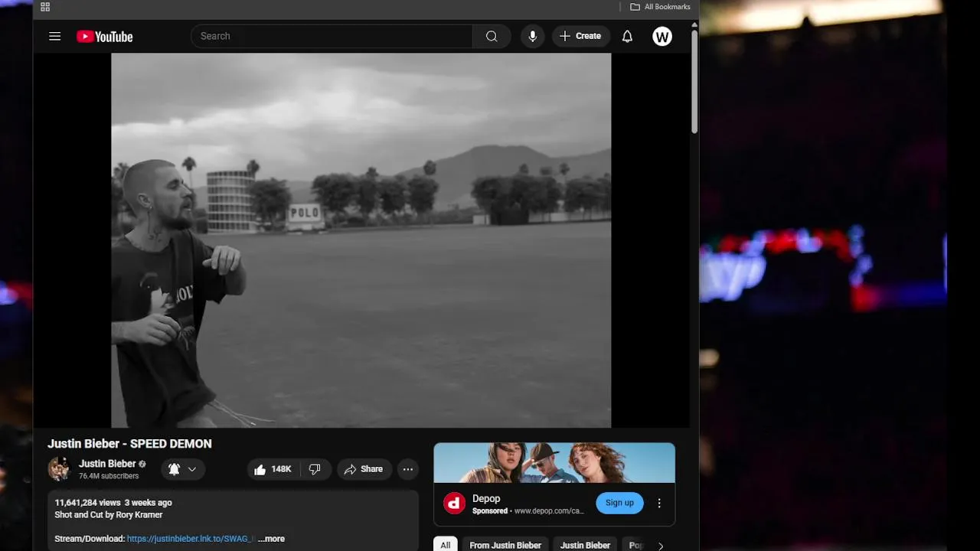Open the browser apps grid icon
The image size is (980, 551).
point(45,7)
